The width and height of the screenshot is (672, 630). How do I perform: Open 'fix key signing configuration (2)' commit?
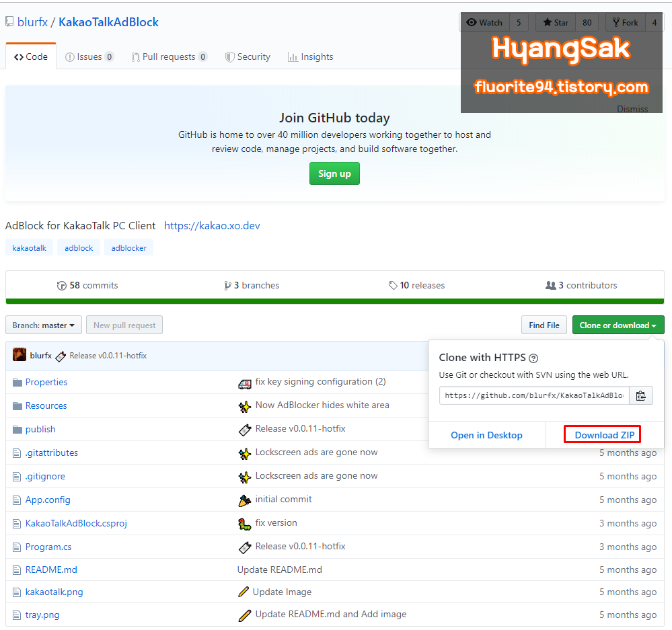coord(321,382)
